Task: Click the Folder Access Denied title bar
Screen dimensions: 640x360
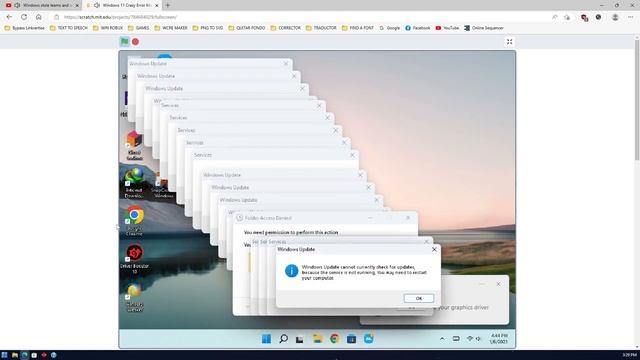Action: [326, 218]
